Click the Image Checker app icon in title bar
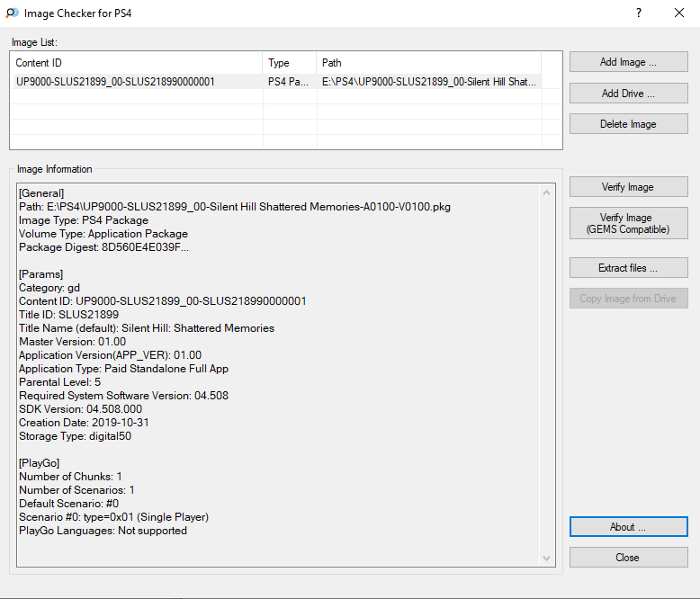 point(12,13)
